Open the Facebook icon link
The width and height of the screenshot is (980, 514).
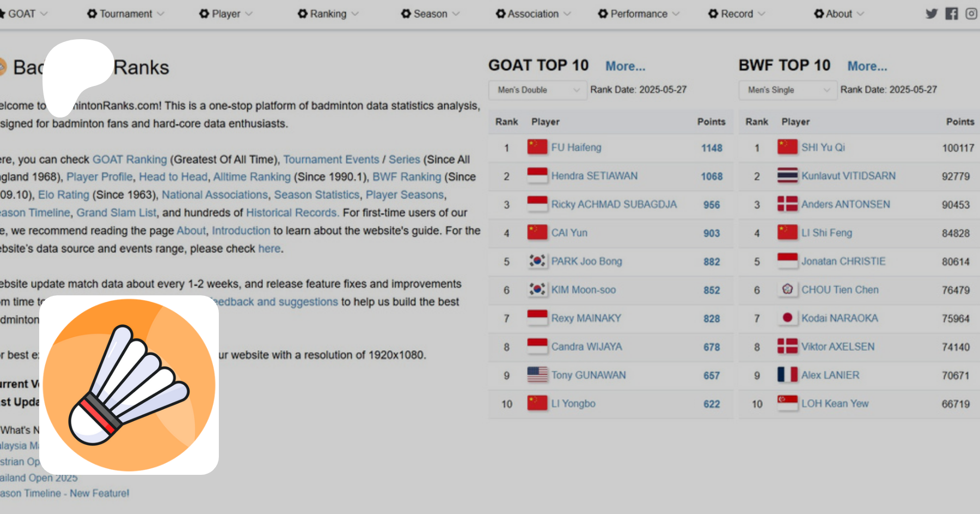coord(952,14)
